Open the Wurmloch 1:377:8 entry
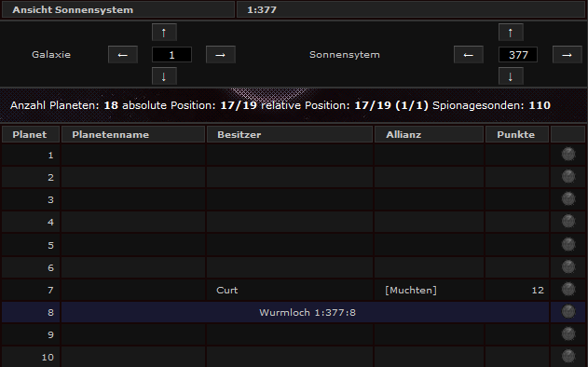 [x=308, y=312]
